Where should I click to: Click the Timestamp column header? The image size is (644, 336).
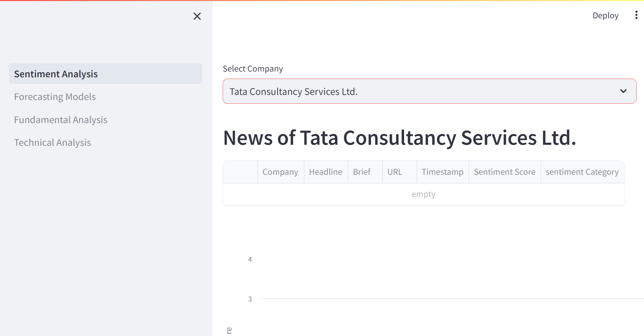point(442,172)
